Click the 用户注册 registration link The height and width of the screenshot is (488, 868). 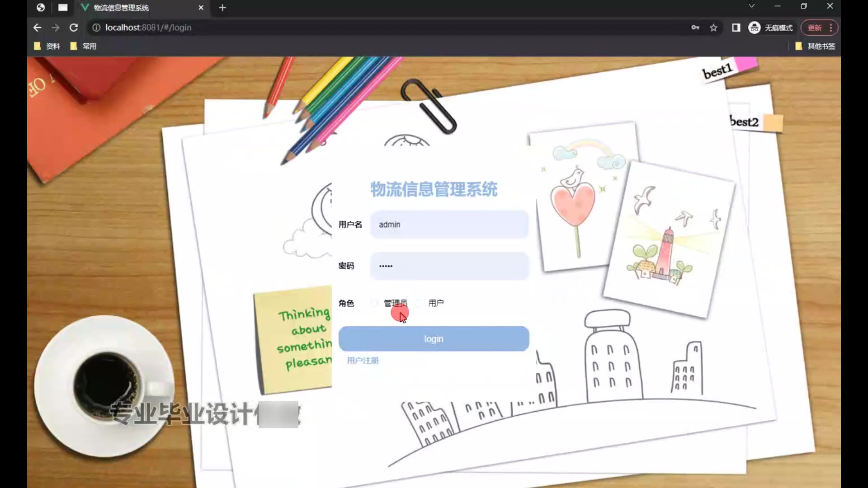coord(363,361)
